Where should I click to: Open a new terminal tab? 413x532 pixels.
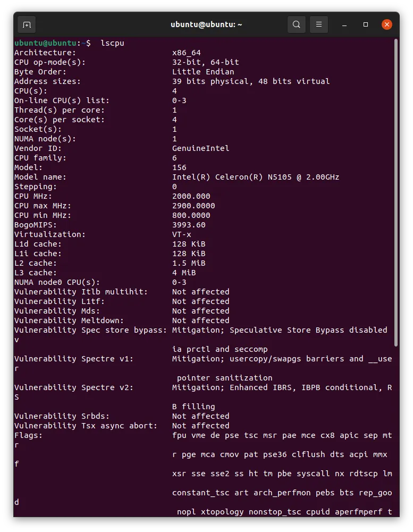(27, 24)
